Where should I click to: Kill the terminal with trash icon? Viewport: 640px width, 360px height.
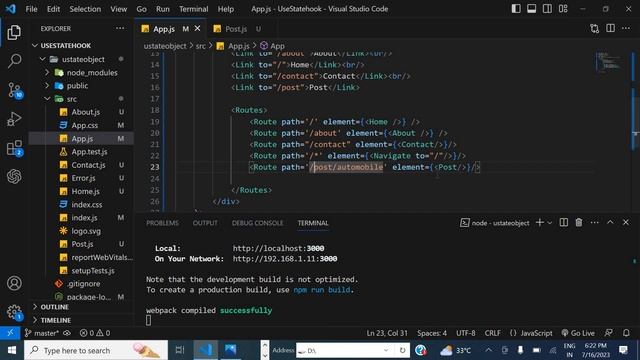coord(579,222)
